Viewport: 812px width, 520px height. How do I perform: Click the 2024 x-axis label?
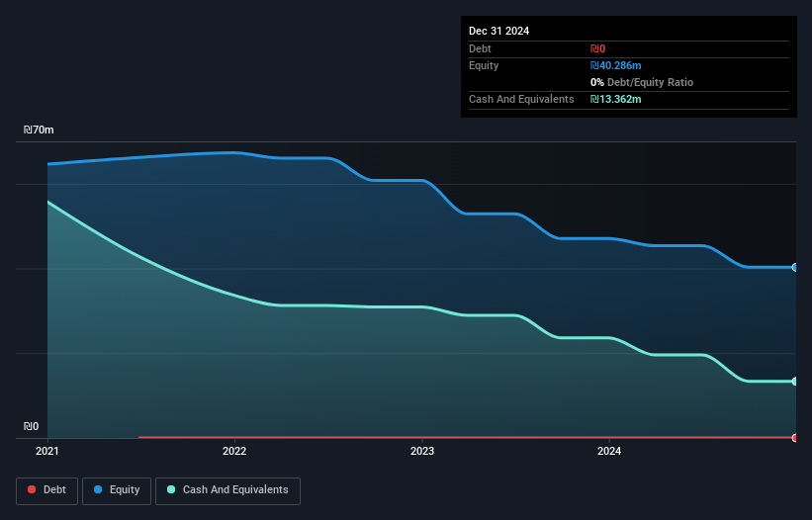pos(609,451)
